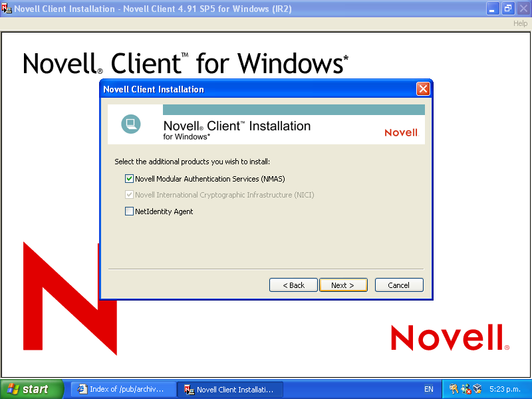Open the Windows Start menu
The height and width of the screenshot is (399, 532).
[x=32, y=389]
